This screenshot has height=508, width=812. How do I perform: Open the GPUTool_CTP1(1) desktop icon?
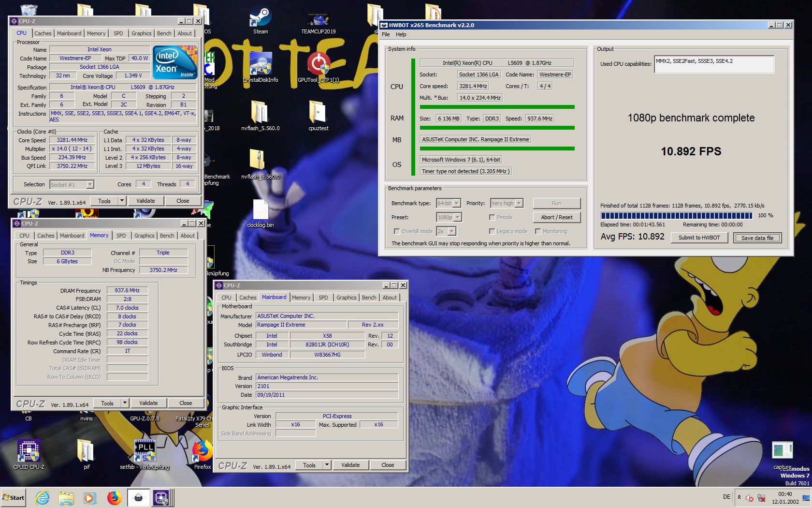(319, 66)
